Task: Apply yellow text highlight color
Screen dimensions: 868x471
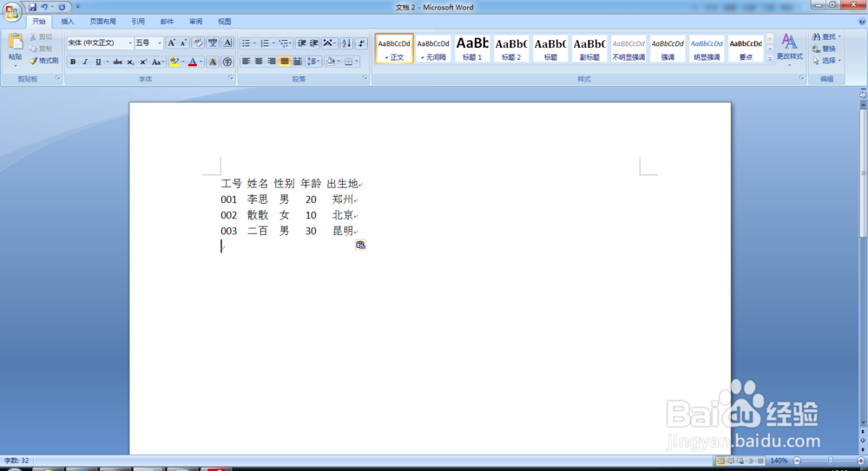Action: 174,62
